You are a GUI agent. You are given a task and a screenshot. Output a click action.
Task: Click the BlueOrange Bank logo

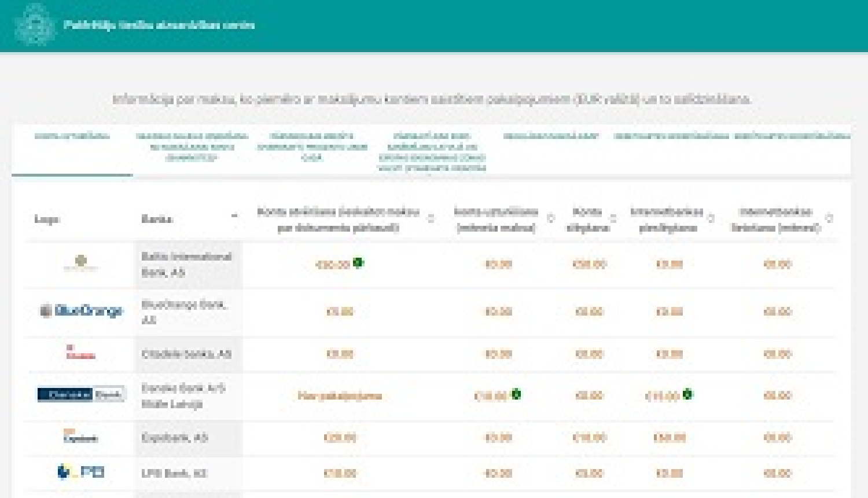pos(81,310)
